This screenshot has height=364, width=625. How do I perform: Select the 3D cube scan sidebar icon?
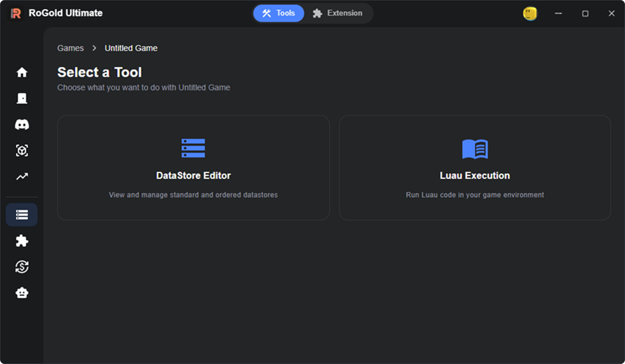[22, 150]
